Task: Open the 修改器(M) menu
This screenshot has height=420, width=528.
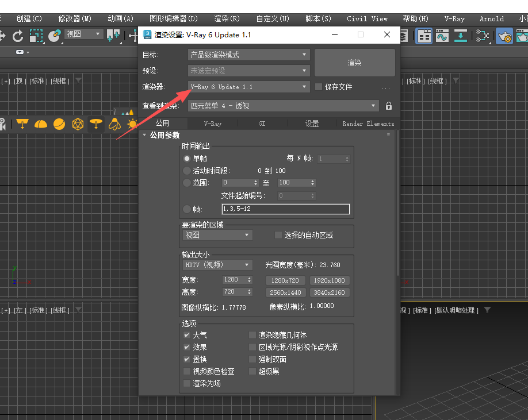Action: tap(75, 19)
